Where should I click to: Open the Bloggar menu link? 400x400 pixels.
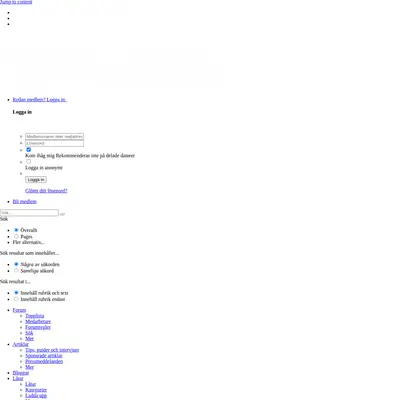pos(21,373)
